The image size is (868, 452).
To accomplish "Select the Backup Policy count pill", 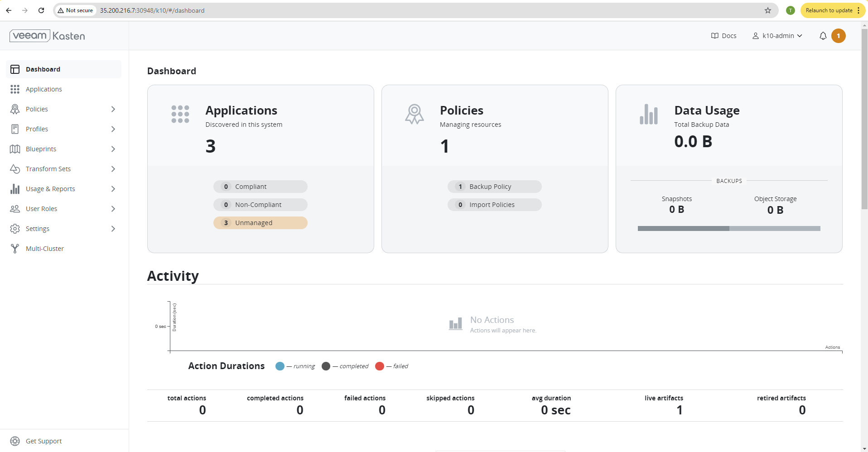I will 494,186.
